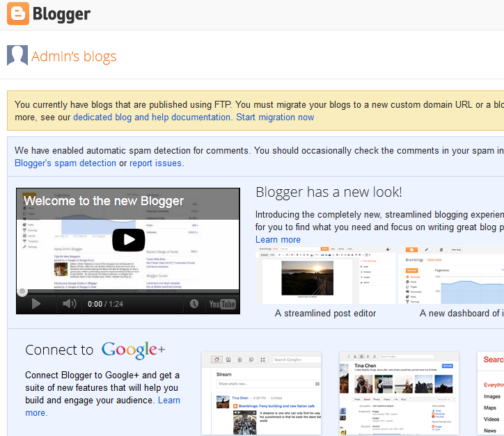The image size is (504, 436).
Task: Open Blogger's spam detection link
Action: (x=65, y=163)
